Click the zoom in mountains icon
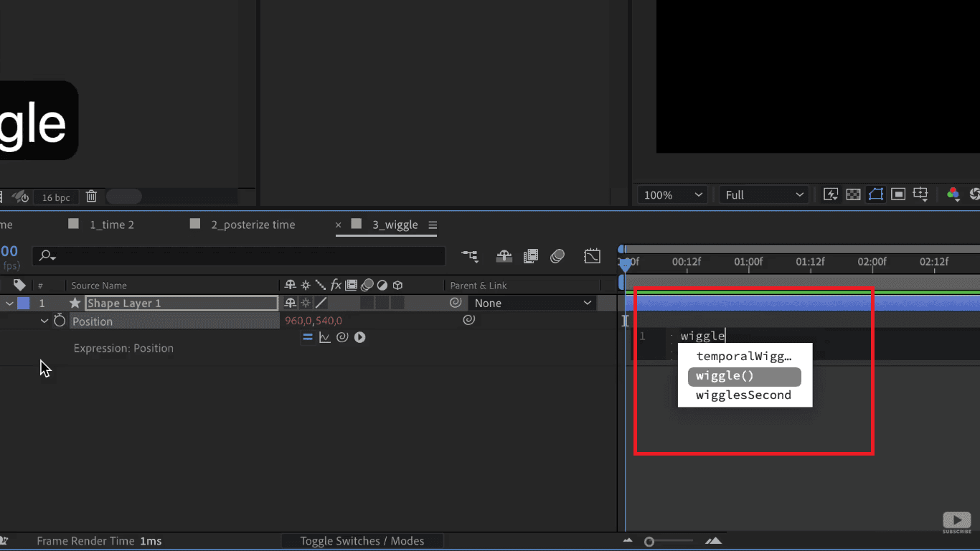The width and height of the screenshot is (980, 551). pos(713,541)
